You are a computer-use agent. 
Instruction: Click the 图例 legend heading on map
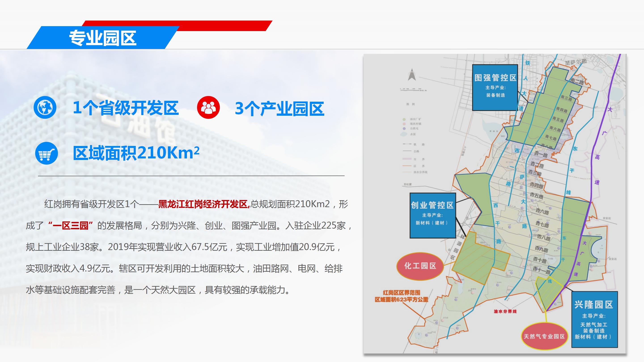click(410, 104)
